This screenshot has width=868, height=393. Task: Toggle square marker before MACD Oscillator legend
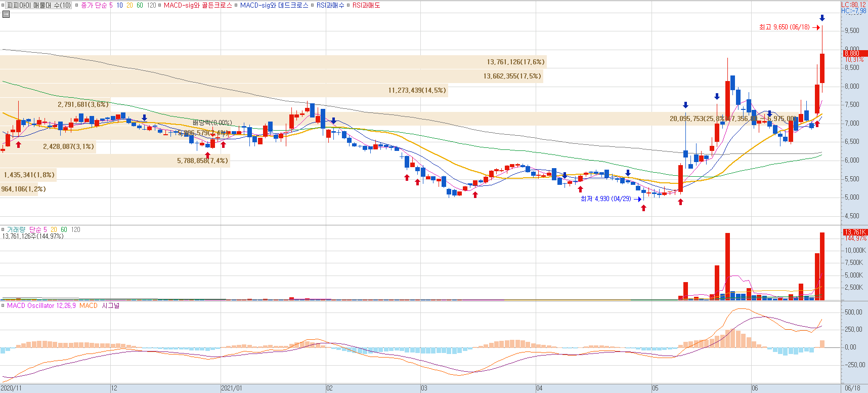(3, 305)
